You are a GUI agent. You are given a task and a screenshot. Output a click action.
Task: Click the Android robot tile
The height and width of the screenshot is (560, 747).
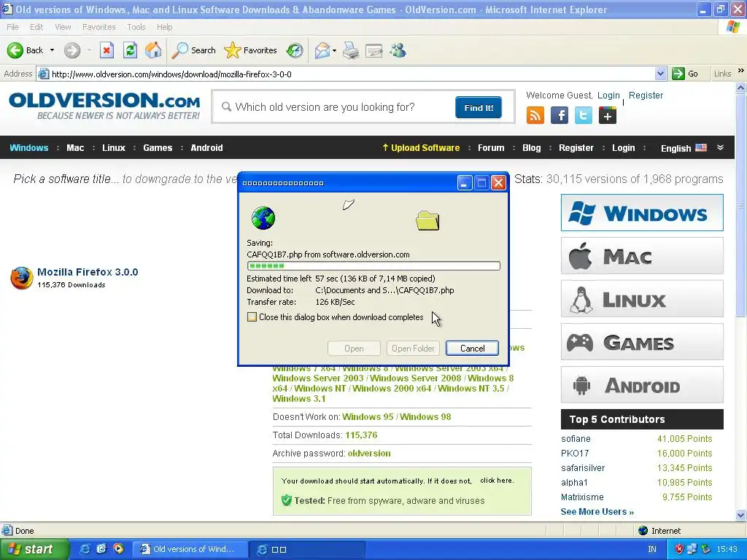(x=642, y=385)
